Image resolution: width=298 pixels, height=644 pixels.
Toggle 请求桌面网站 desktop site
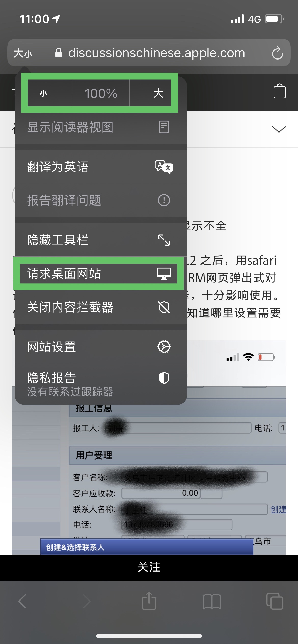coord(101,274)
